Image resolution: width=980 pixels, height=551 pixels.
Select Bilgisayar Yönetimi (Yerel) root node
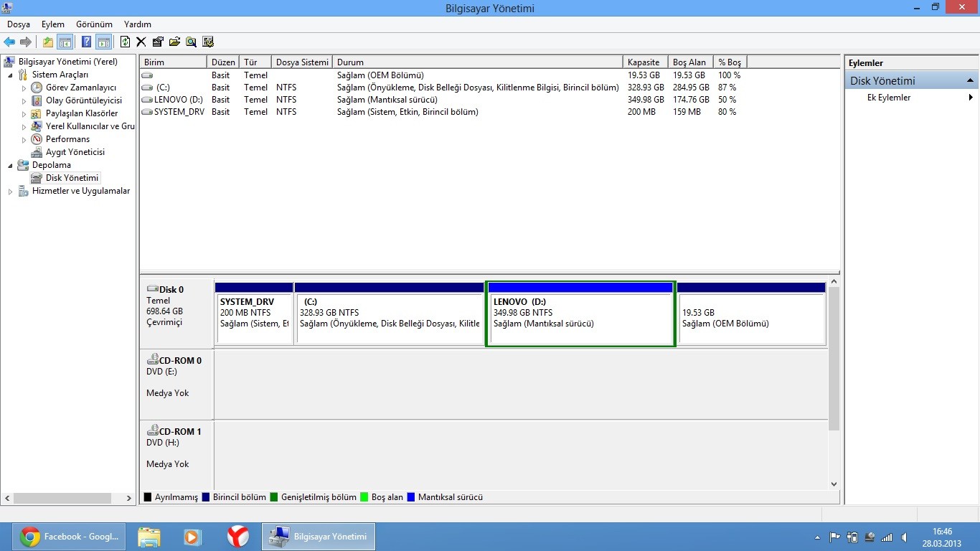67,62
